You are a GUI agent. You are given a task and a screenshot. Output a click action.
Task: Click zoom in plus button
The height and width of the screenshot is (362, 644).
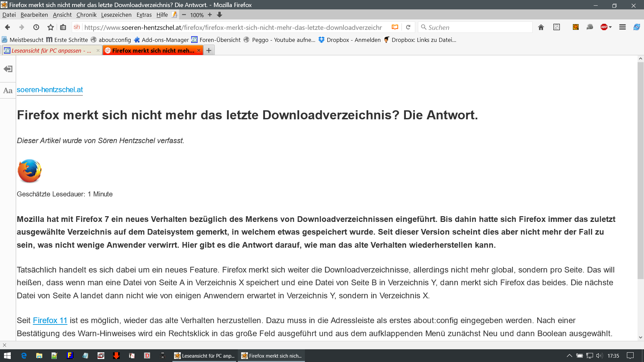tap(210, 15)
